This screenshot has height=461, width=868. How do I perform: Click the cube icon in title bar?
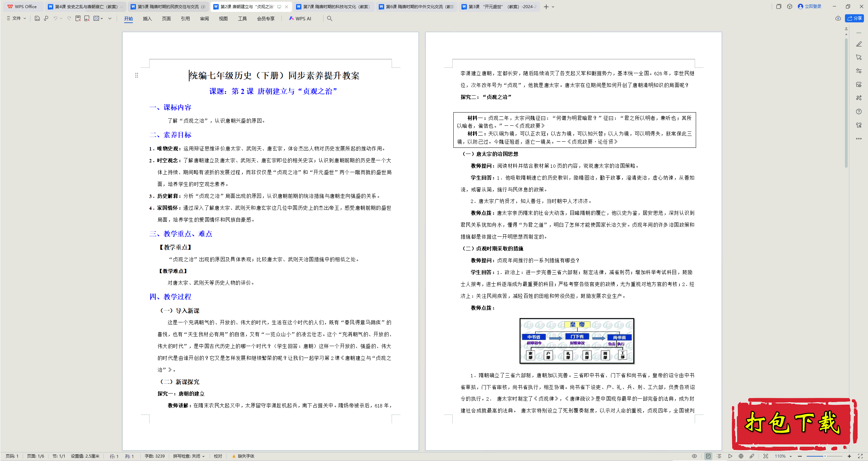click(x=790, y=6)
